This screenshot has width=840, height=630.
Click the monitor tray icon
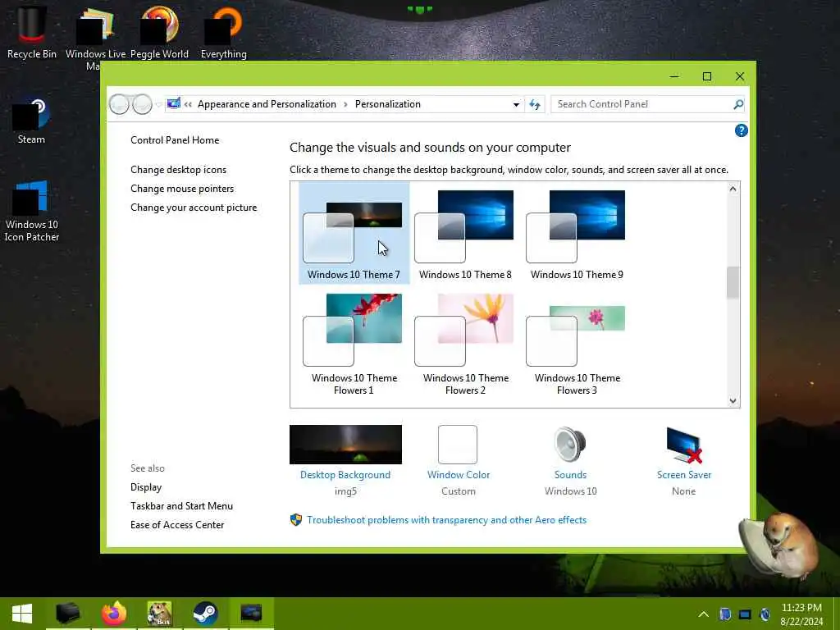tap(745, 614)
